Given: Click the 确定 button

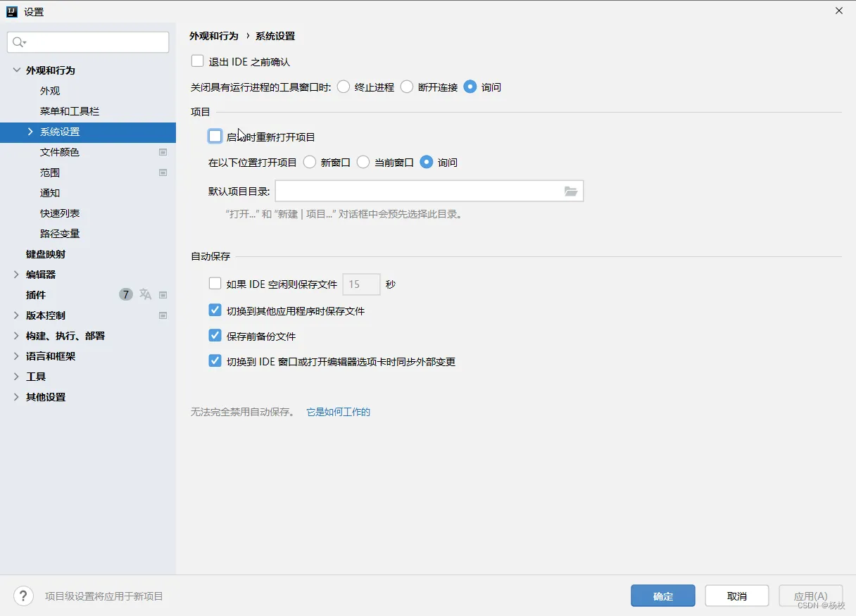Looking at the screenshot, I should [x=662, y=596].
